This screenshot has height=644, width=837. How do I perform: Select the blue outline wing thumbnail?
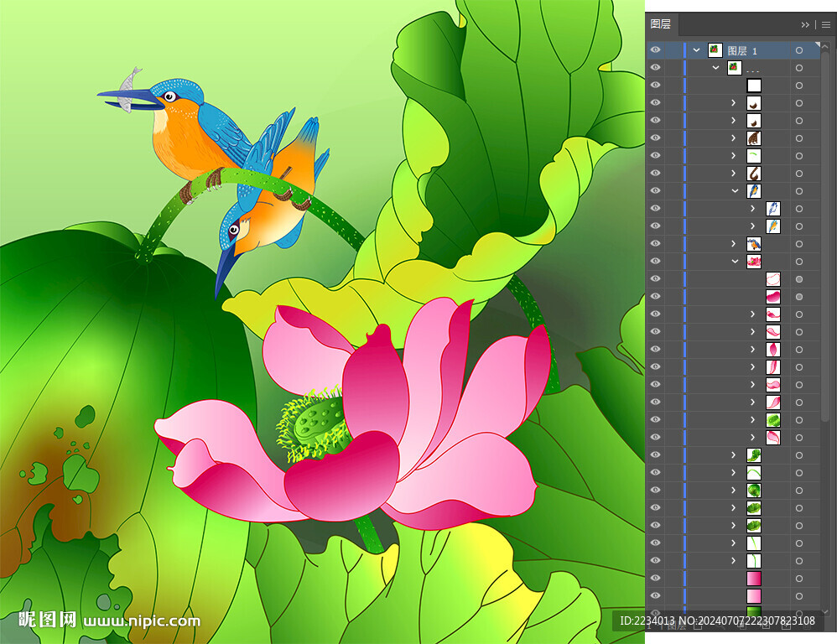coord(773,209)
